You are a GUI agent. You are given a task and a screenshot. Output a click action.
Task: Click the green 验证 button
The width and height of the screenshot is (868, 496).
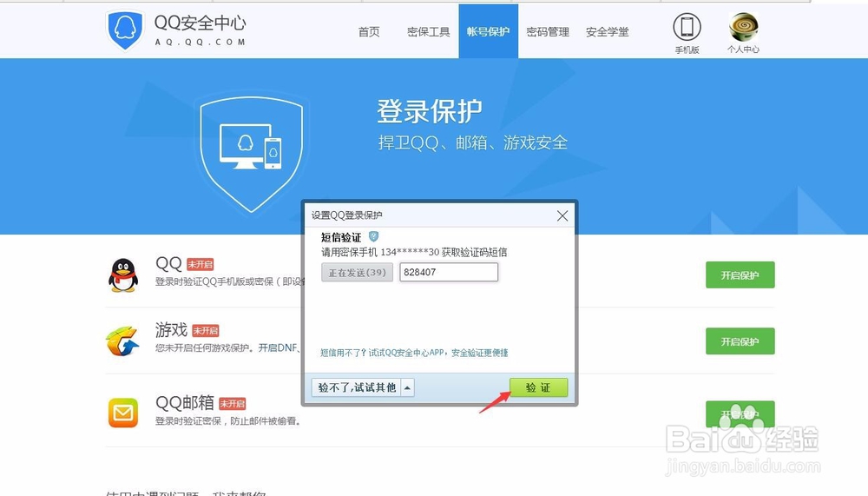click(x=539, y=387)
